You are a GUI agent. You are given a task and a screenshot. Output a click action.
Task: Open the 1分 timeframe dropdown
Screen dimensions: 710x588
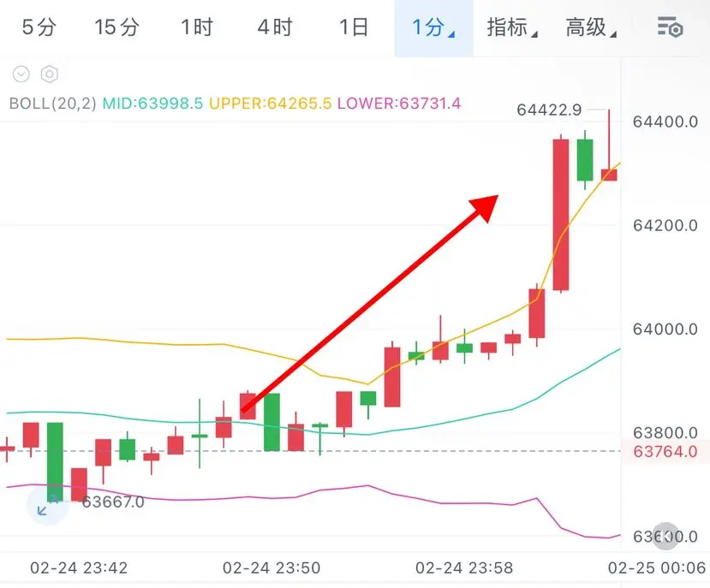coord(433,27)
